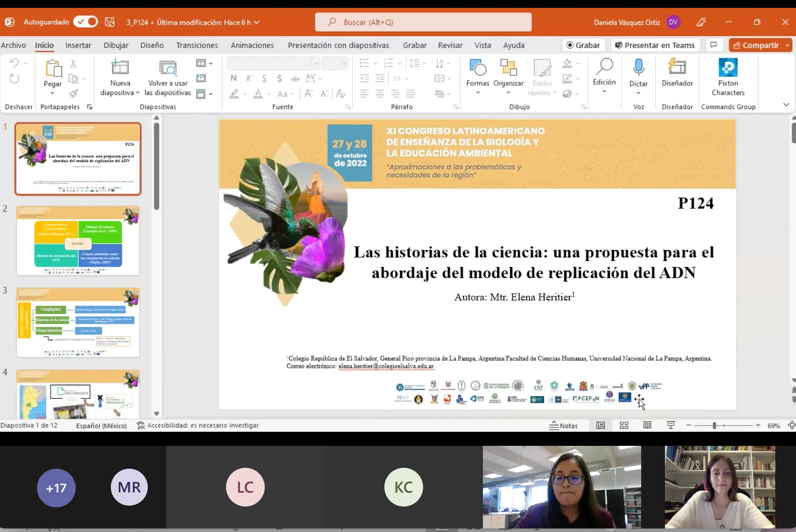
Task: Click the Compartir button
Action: pyautogui.click(x=756, y=45)
